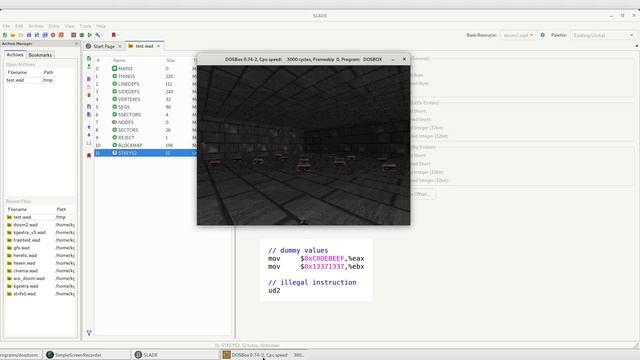Click the SLADE icon in the taskbar

pyautogui.click(x=138, y=355)
